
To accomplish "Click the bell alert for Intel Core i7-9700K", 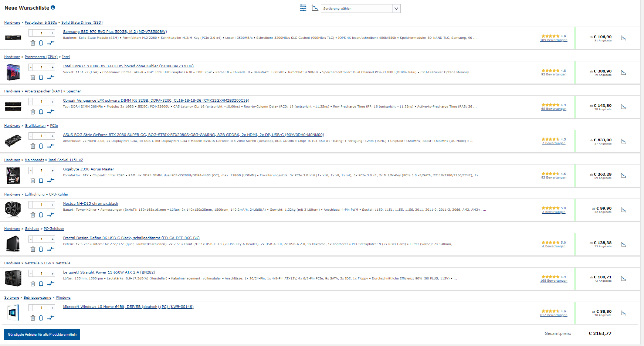I will [41, 77].
